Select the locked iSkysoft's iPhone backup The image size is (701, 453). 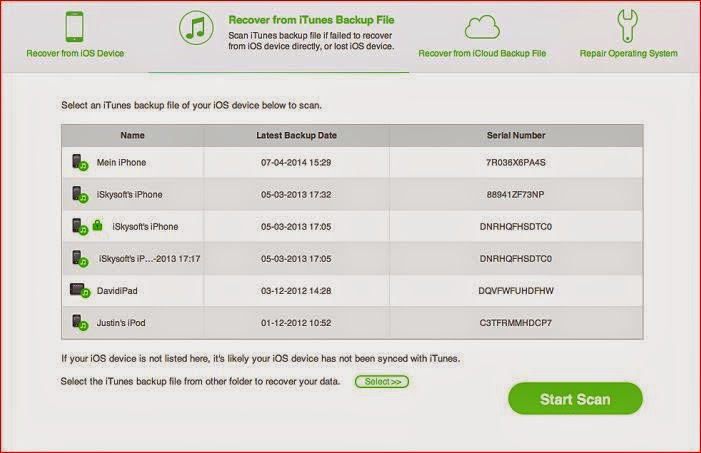click(x=352, y=227)
